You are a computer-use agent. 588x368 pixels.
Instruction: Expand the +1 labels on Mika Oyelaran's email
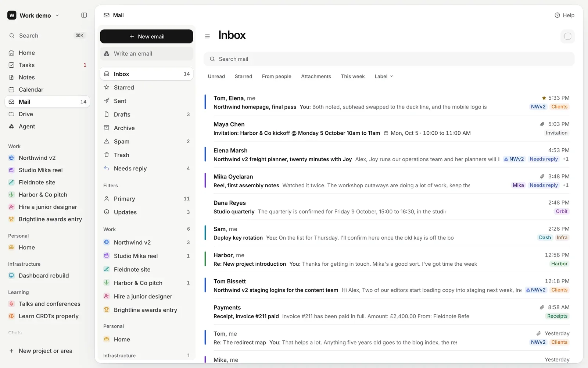click(566, 185)
